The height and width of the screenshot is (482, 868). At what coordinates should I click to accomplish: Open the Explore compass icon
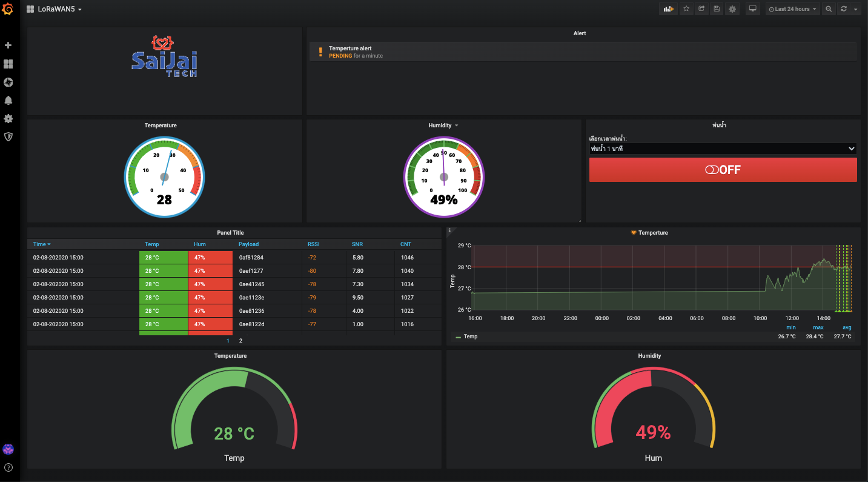click(x=8, y=82)
